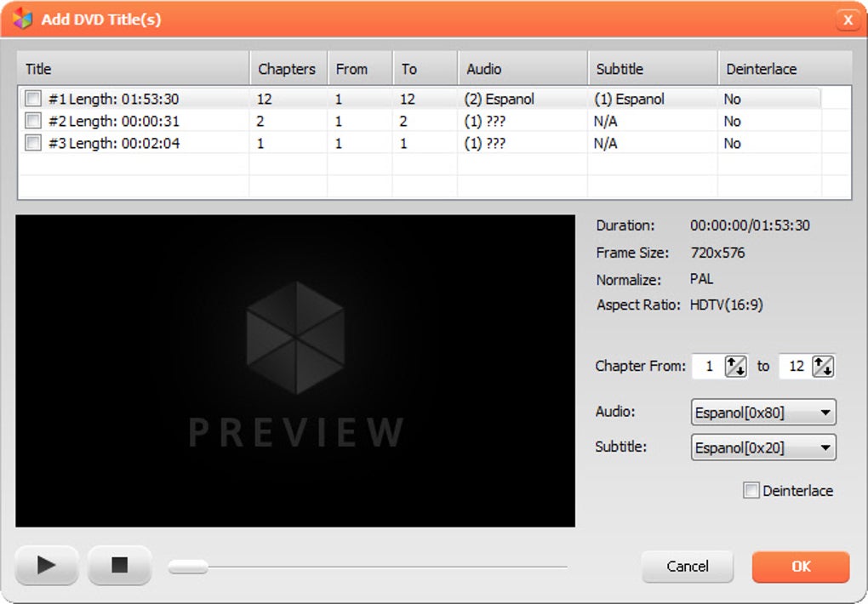868x604 pixels.
Task: Click the preview video area
Action: [295, 371]
